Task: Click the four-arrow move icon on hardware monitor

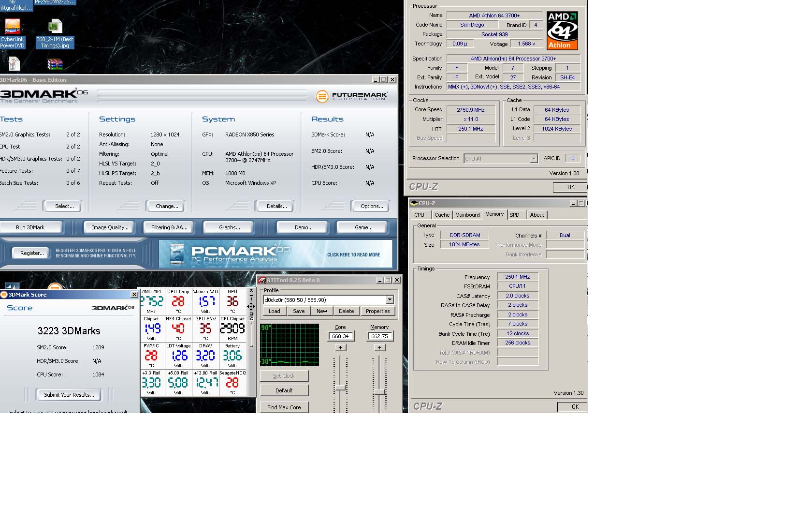Action: 251,306
